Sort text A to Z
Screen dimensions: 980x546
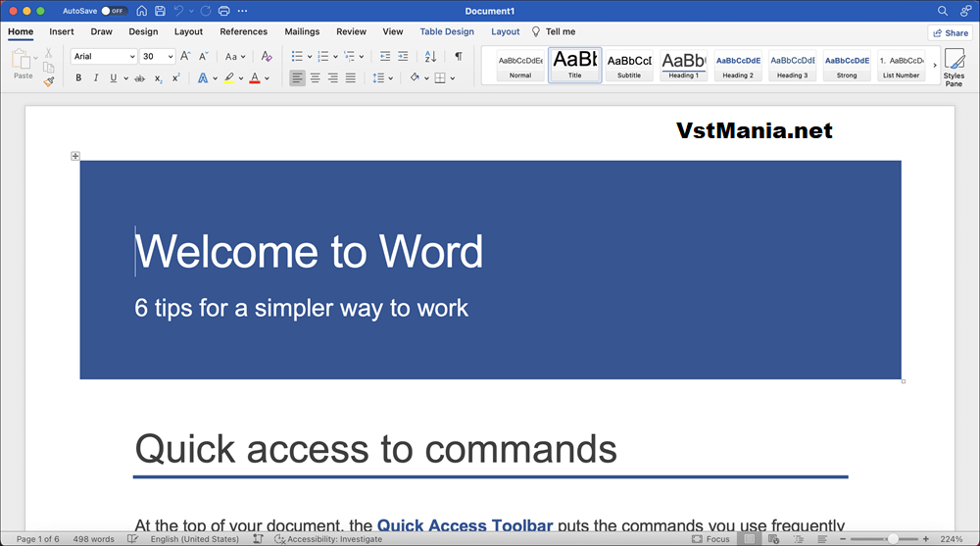[430, 56]
